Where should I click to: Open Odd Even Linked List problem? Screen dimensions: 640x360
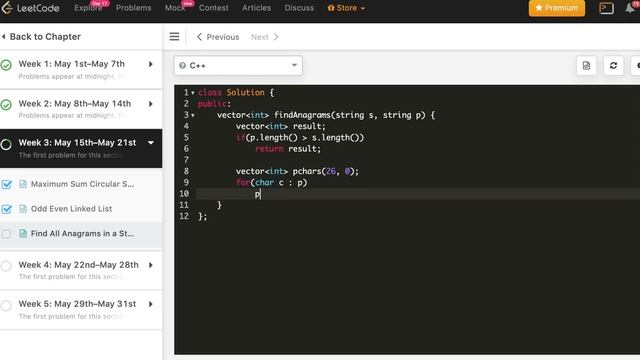click(x=71, y=209)
